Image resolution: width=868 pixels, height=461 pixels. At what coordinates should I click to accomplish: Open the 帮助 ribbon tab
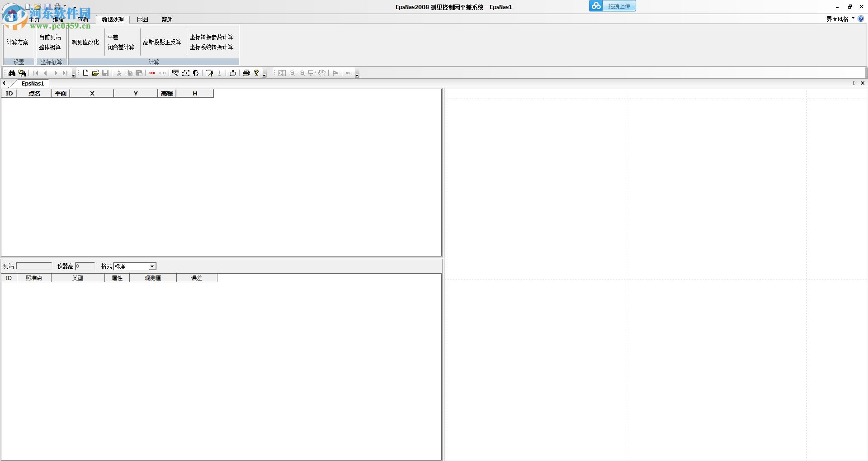click(167, 19)
